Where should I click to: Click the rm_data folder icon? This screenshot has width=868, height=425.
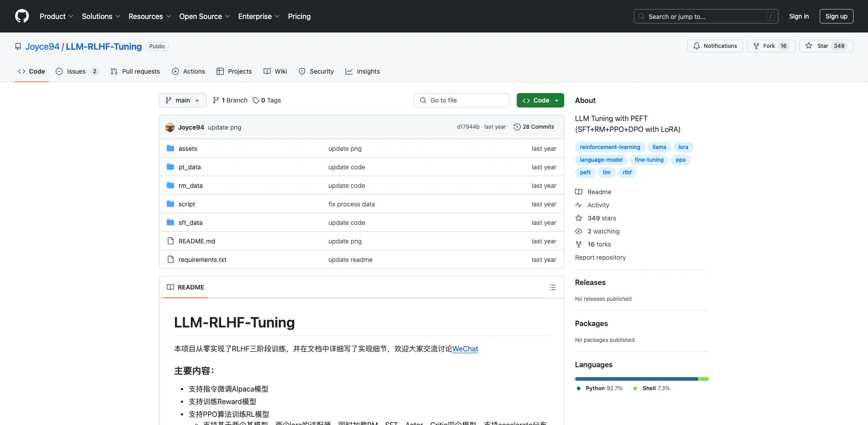click(x=170, y=186)
